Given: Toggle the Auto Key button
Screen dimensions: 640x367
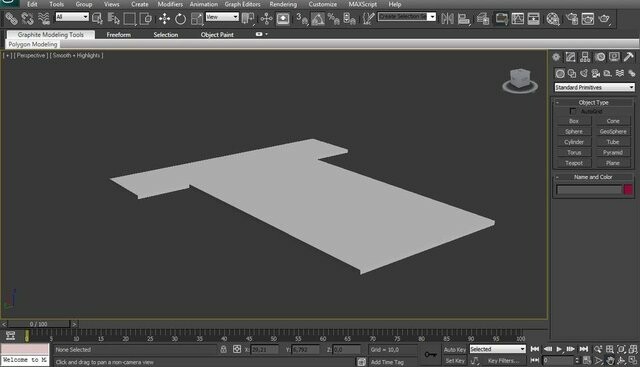Looking at the screenshot, I should click(455, 349).
